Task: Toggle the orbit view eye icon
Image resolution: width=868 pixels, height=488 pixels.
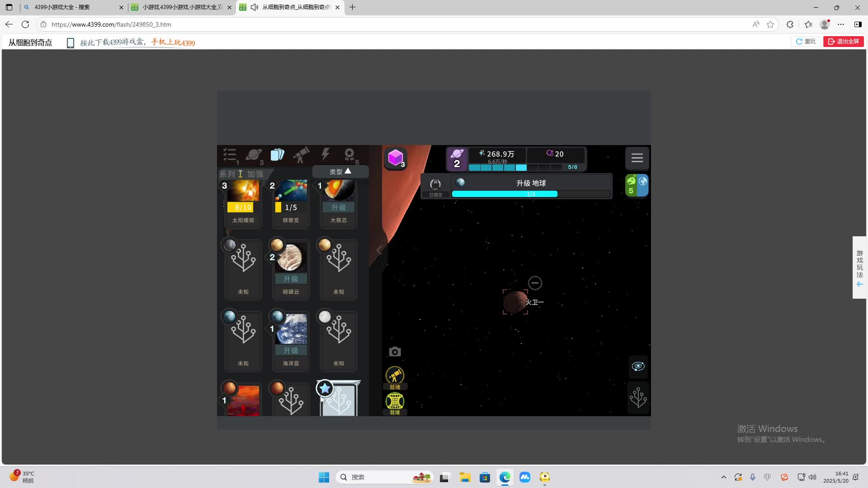Action: coord(638,366)
